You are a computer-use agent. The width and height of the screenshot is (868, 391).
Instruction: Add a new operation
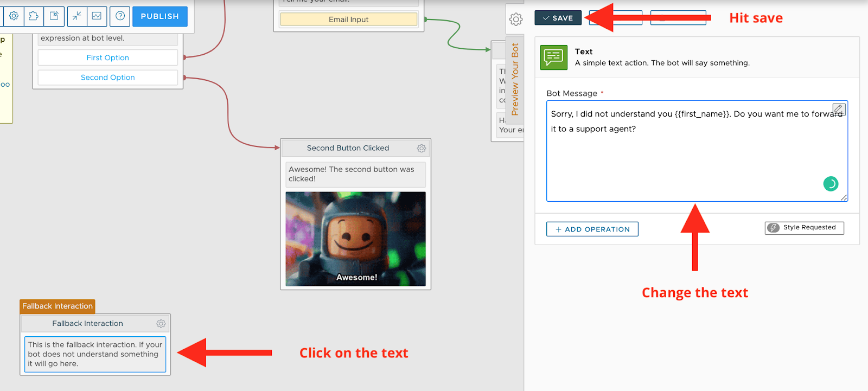point(592,229)
